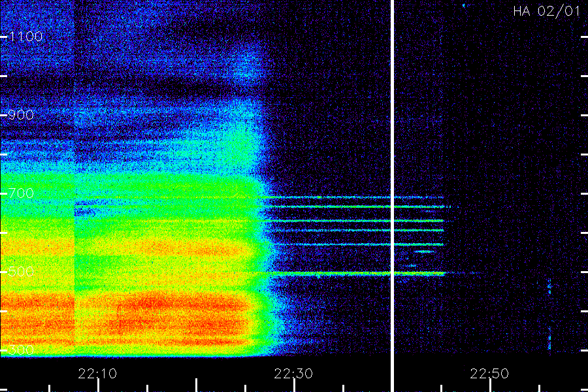Image resolution: width=588 pixels, height=392 pixels.
Task: Click the 700 frequency axis label
Action: (21, 193)
